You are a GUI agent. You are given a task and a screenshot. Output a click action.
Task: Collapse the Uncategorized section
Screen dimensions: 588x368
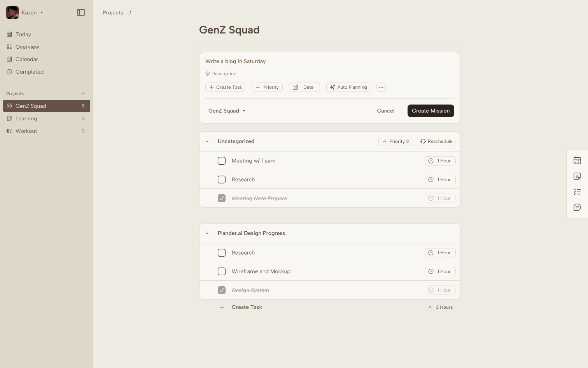207,141
